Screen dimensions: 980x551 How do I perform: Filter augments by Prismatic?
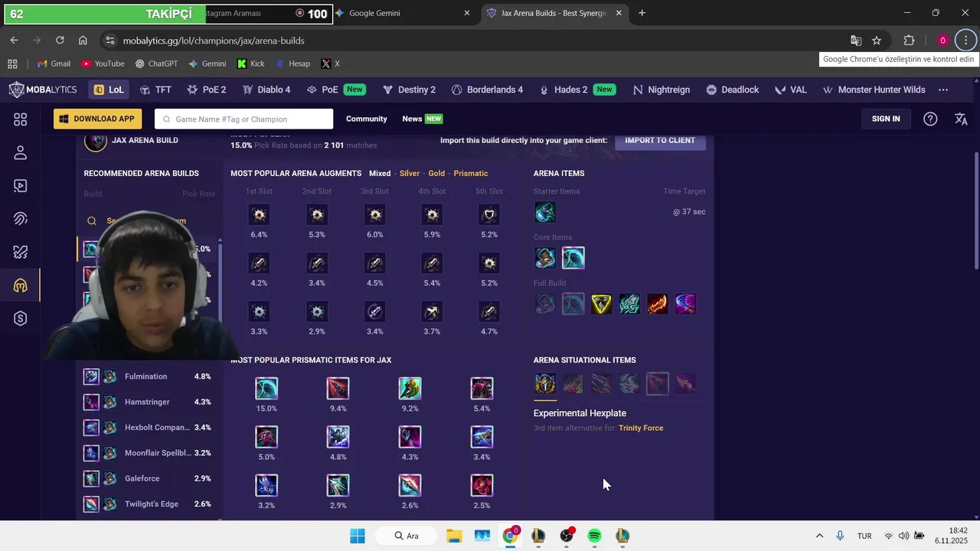(471, 174)
